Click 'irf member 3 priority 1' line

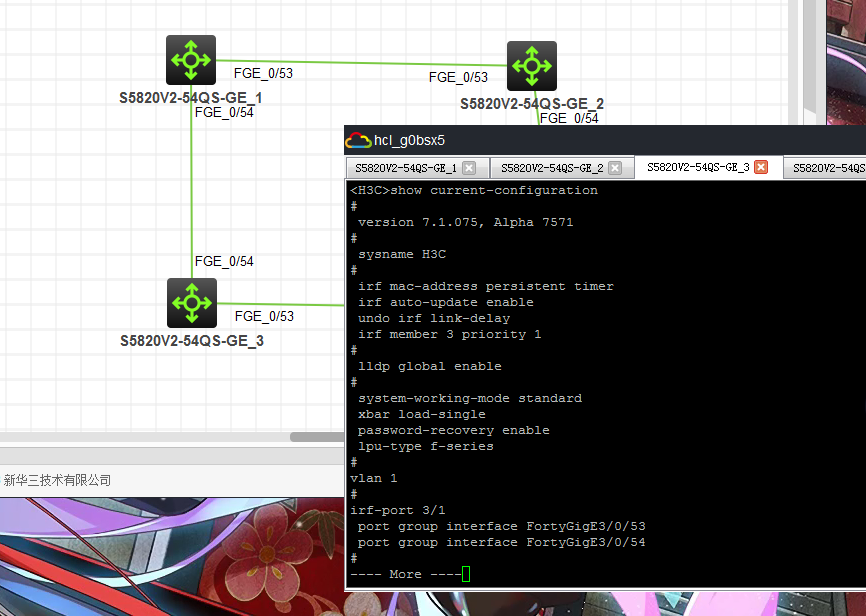point(450,335)
